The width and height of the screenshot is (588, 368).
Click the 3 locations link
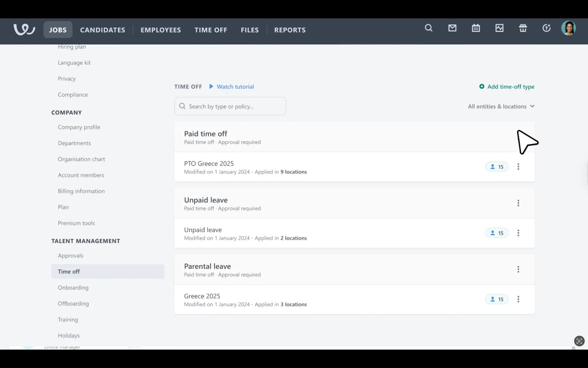pos(294,304)
